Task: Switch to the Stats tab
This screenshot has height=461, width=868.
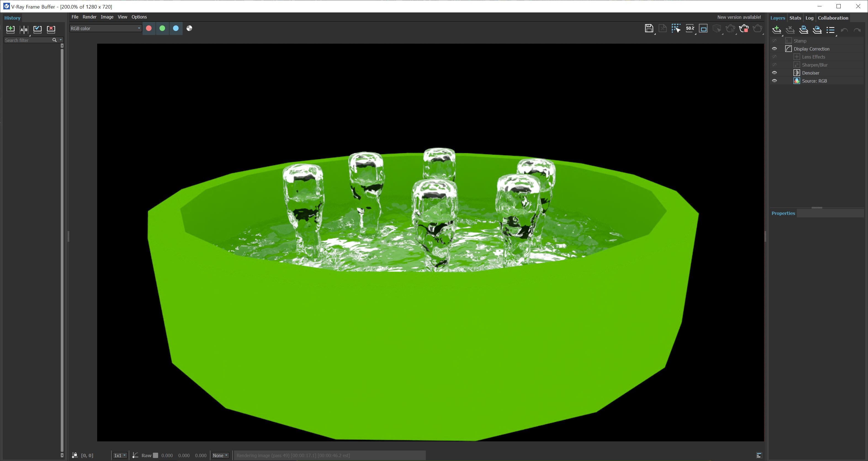Action: point(795,18)
